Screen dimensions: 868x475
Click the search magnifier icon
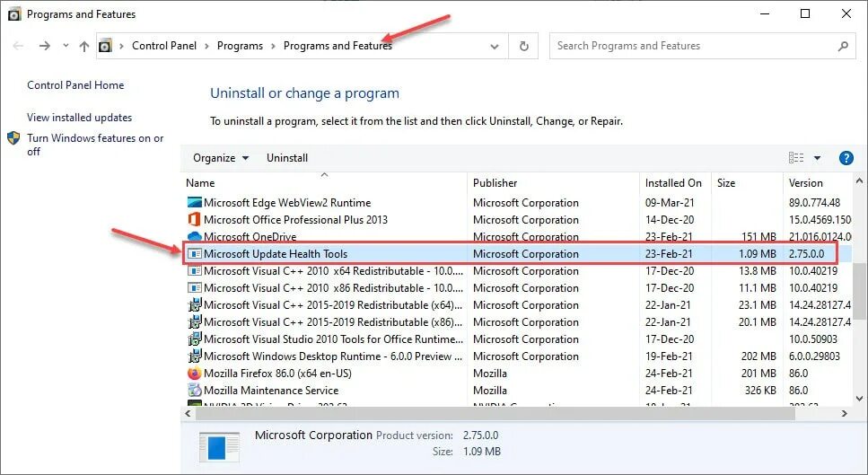coord(844,46)
